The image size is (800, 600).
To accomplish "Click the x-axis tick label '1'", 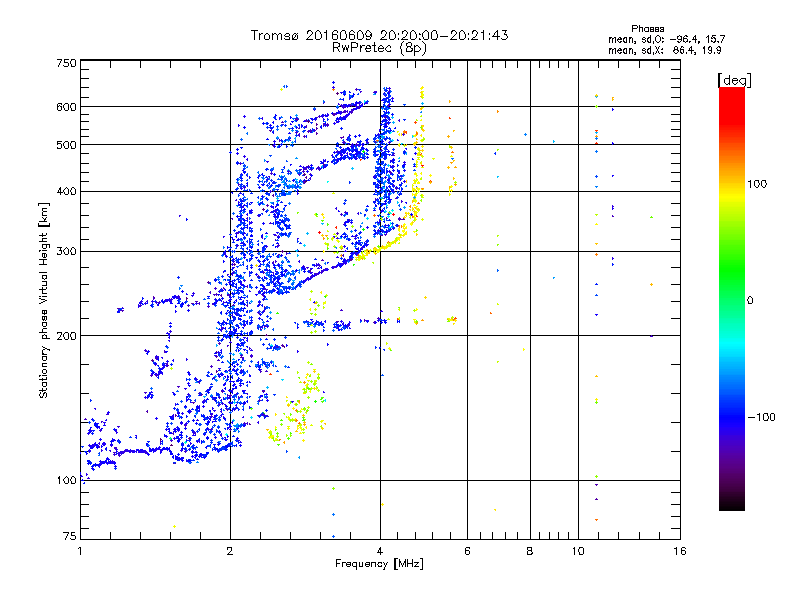I will pos(80,551).
